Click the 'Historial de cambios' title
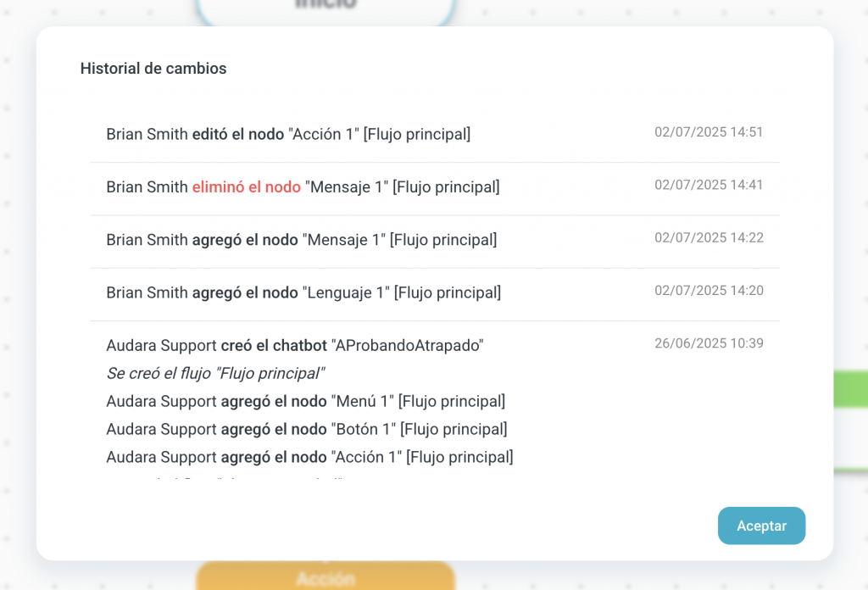The image size is (868, 590). [153, 69]
